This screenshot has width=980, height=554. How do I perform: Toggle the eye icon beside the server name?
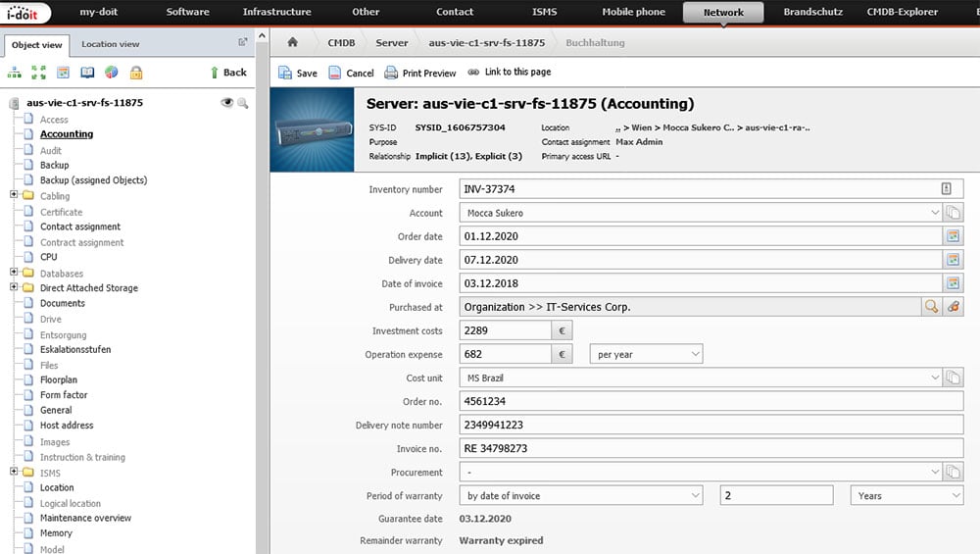227,103
